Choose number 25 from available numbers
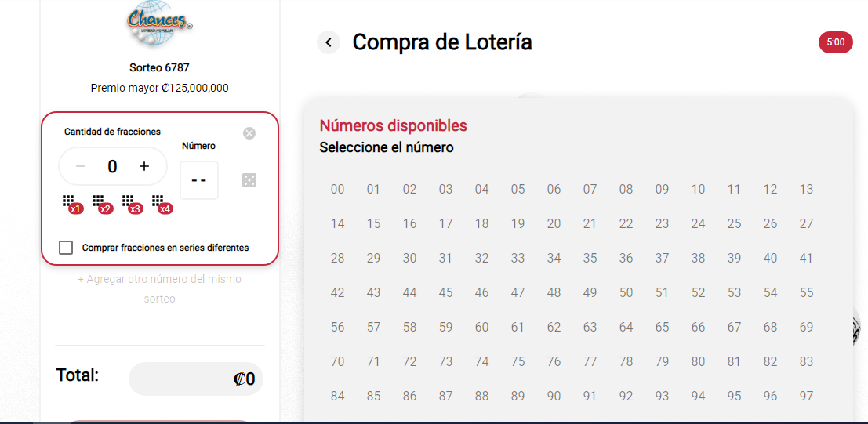This screenshot has height=424, width=868. (x=734, y=223)
